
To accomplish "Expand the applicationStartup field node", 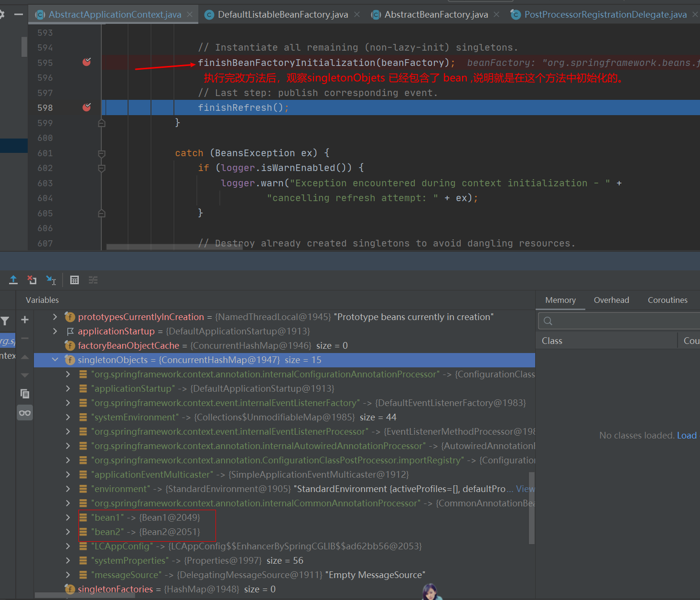I will [55, 331].
